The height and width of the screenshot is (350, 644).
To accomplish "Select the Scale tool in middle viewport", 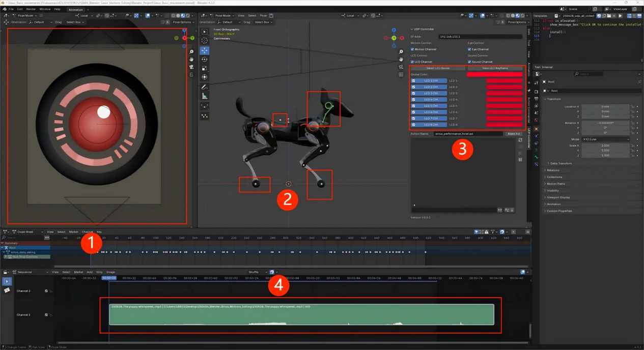I will pyautogui.click(x=205, y=68).
